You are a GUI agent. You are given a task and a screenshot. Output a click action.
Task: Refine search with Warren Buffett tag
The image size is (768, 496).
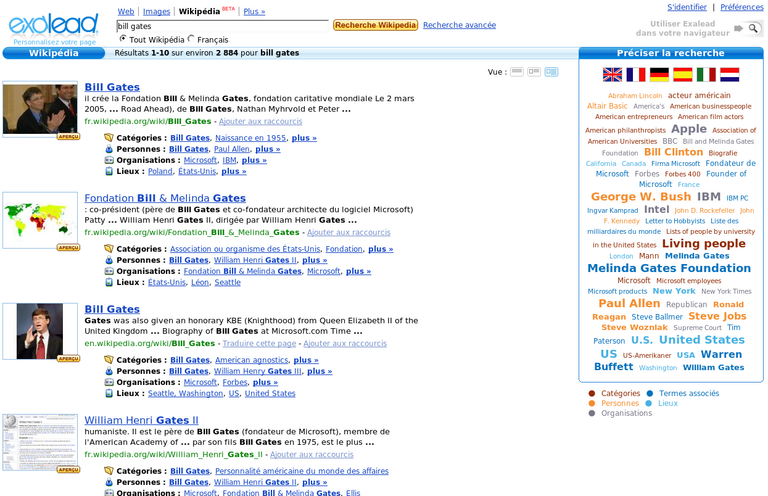669,360
